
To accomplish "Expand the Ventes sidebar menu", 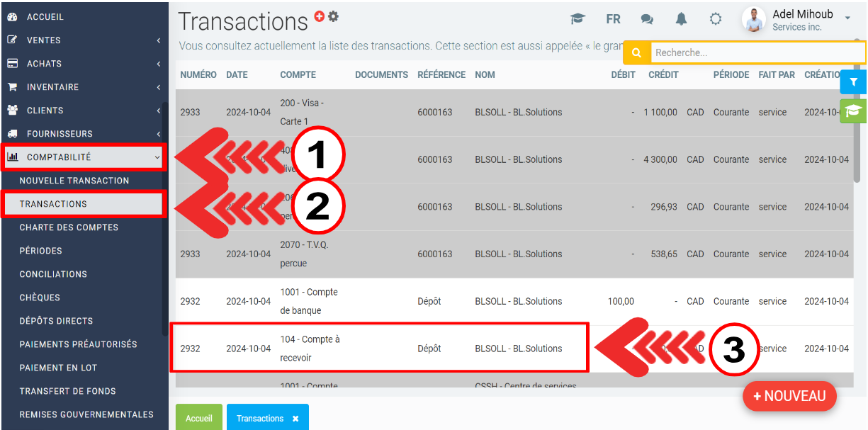I will (x=84, y=40).
